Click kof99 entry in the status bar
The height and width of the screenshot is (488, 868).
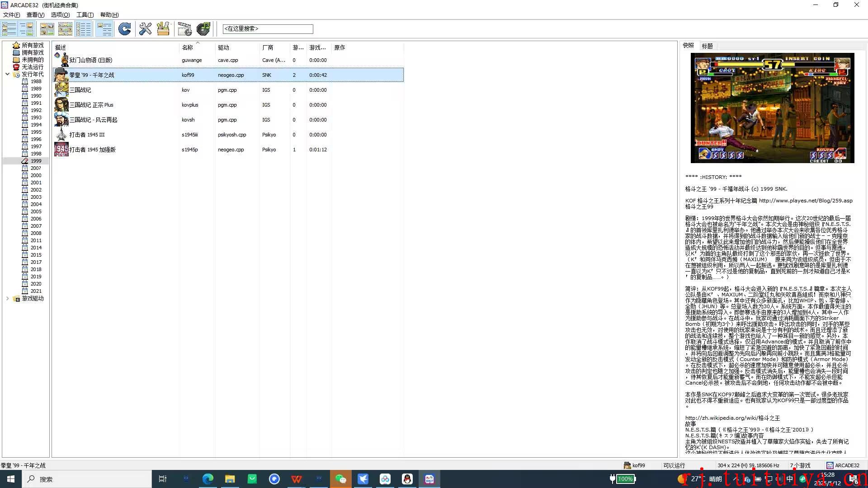634,465
